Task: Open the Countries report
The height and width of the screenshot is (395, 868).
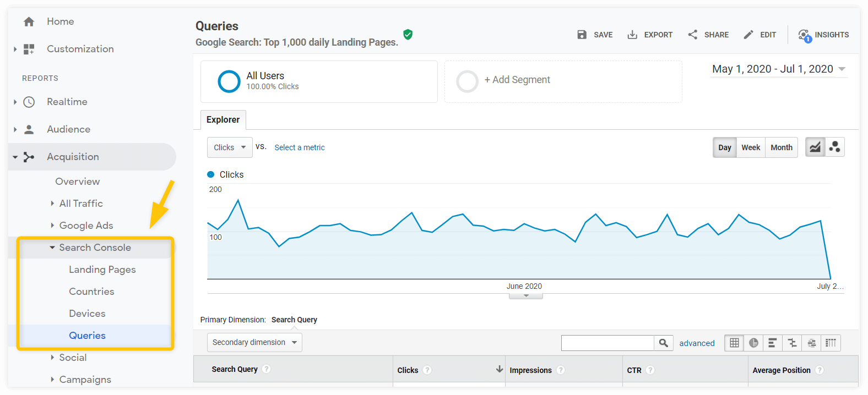Action: coord(91,292)
